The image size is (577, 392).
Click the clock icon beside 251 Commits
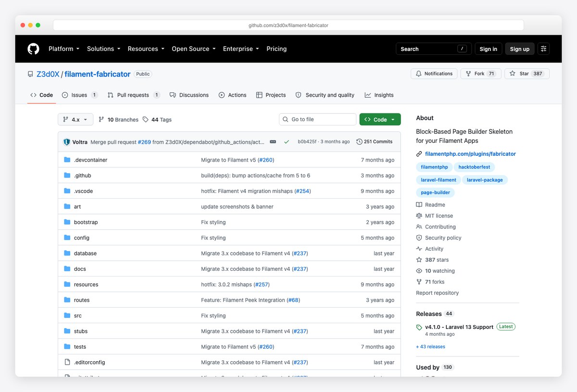tap(359, 142)
